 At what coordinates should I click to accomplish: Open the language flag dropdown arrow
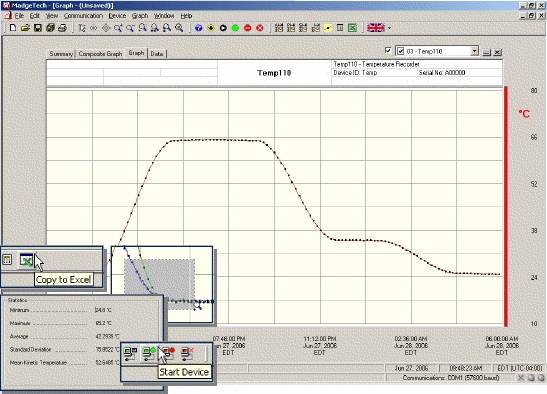389,28
